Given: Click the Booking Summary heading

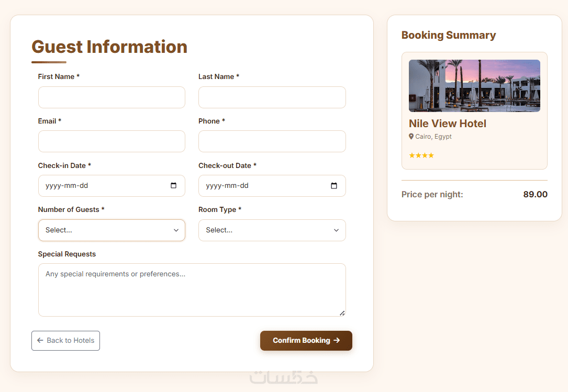Looking at the screenshot, I should pyautogui.click(x=449, y=35).
